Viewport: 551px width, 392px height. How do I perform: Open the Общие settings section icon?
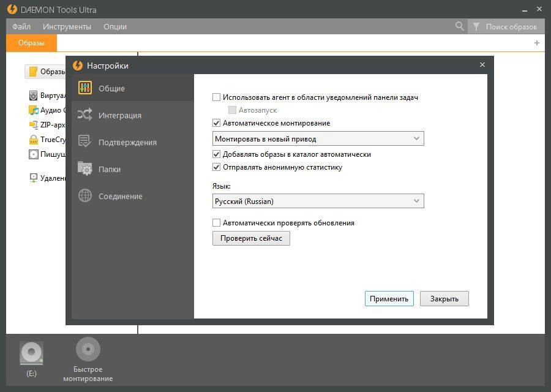85,88
